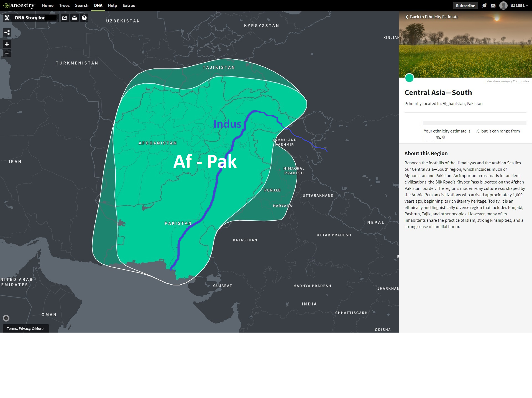Select the DNA tab
The width and height of the screenshot is (532, 398).
pos(98,6)
